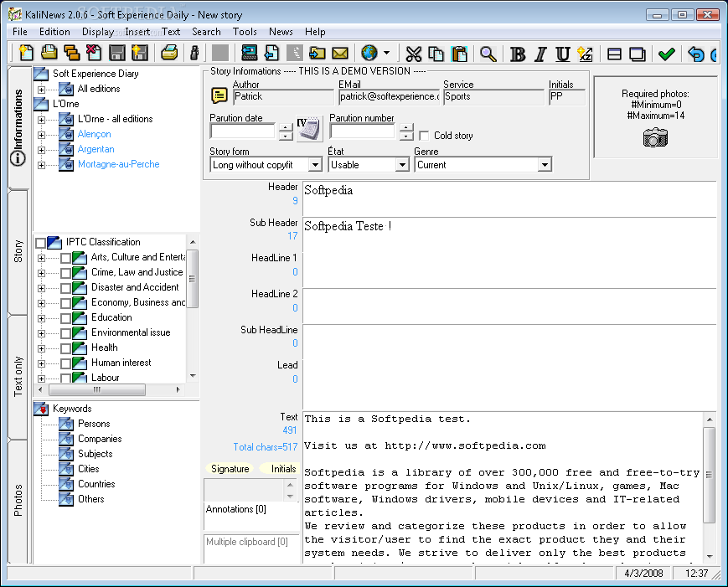The width and height of the screenshot is (728, 587).
Task: Check the Arts, Culture and Entertainment checkbox
Action: coord(65,258)
